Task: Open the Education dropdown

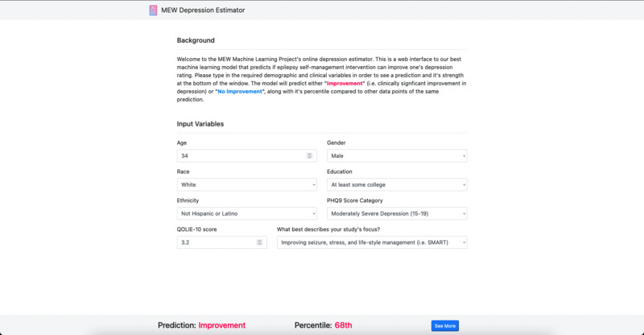Action: (x=396, y=184)
